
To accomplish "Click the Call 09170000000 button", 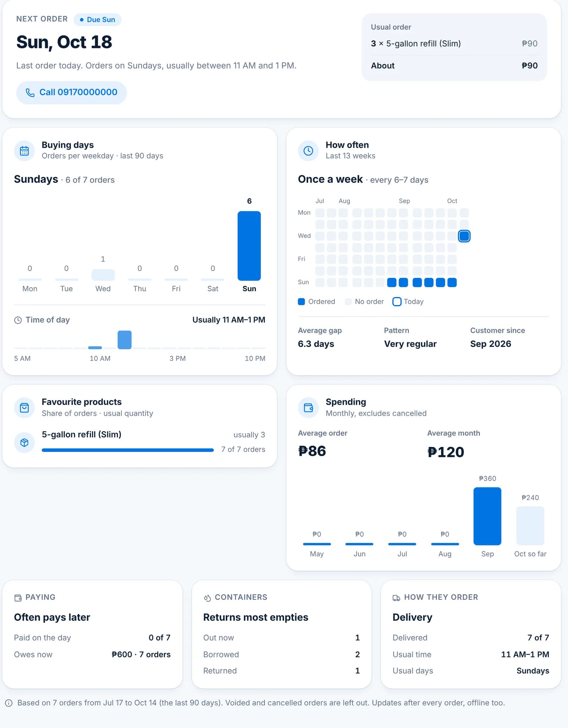I will point(71,92).
